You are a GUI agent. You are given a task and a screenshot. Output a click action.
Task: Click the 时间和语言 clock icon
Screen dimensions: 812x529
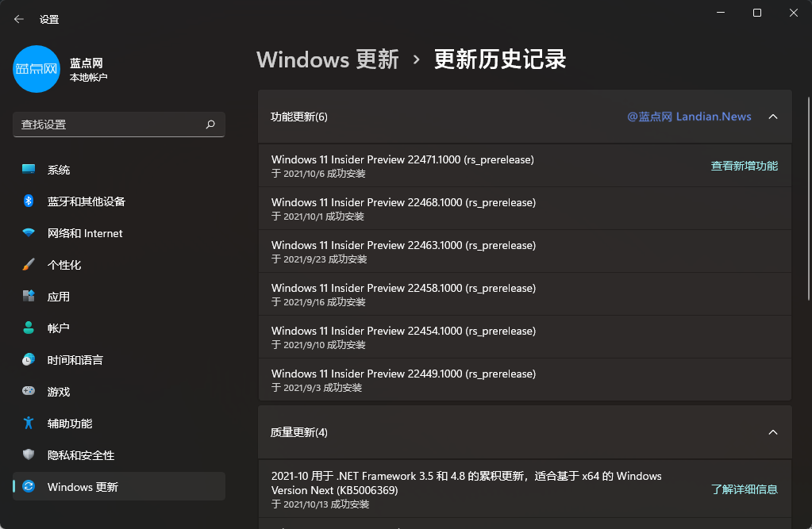point(29,360)
